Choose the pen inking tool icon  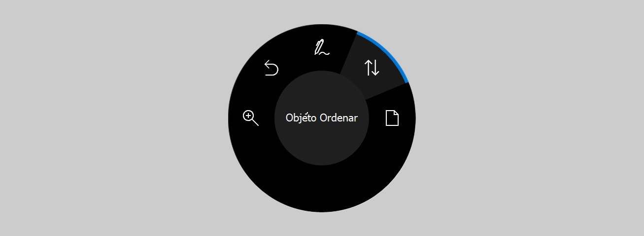[x=322, y=47]
